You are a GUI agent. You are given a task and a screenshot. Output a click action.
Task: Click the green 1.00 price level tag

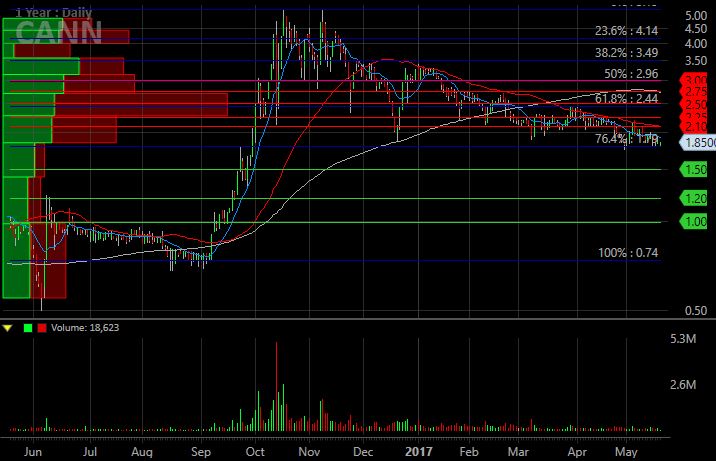(694, 221)
